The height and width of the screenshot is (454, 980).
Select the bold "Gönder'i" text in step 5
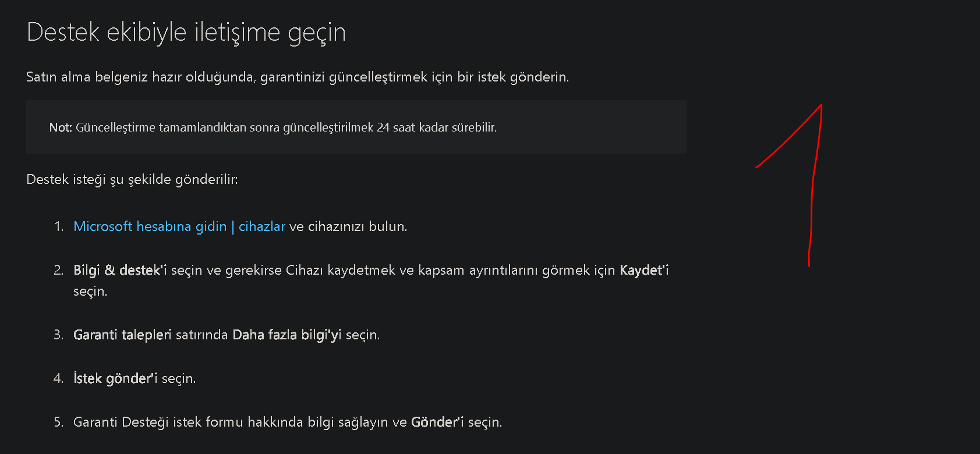437,422
